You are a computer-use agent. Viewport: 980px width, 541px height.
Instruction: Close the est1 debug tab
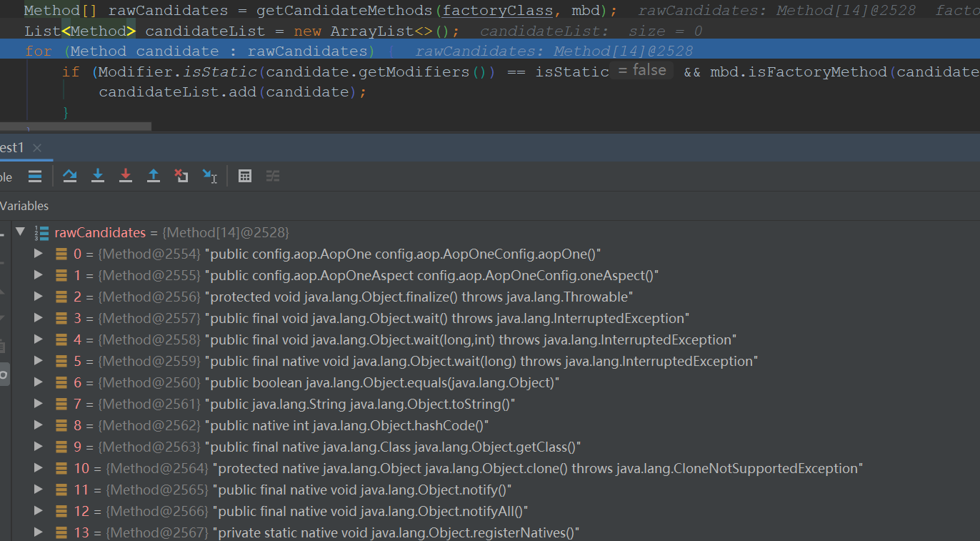tap(37, 148)
